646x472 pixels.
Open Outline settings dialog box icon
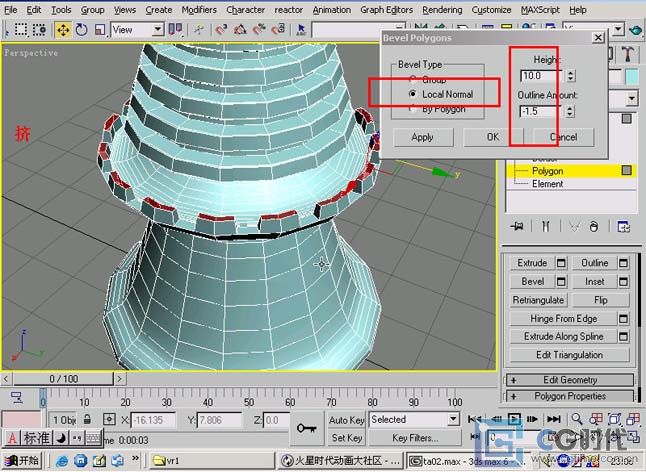point(623,263)
